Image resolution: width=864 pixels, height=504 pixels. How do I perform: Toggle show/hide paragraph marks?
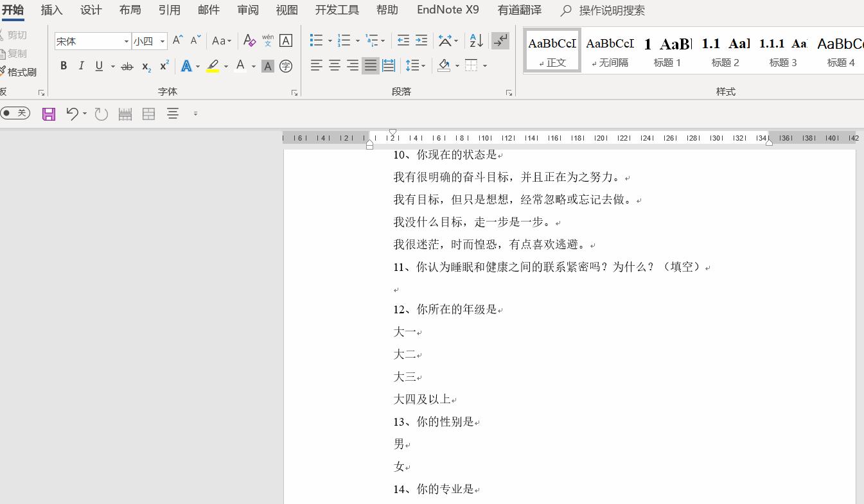tap(500, 40)
